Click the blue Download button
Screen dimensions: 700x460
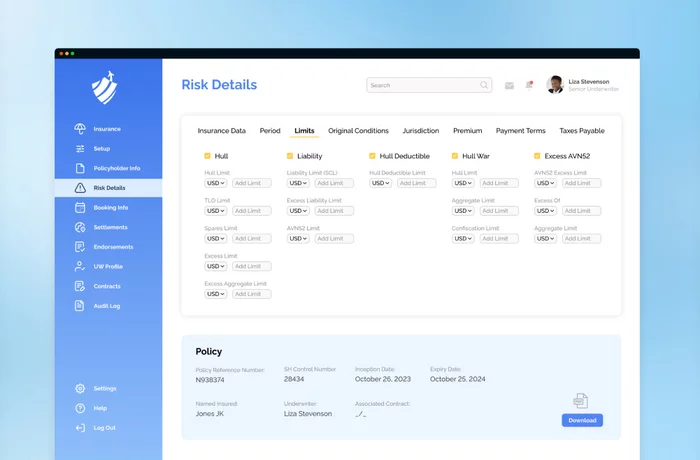click(x=582, y=420)
